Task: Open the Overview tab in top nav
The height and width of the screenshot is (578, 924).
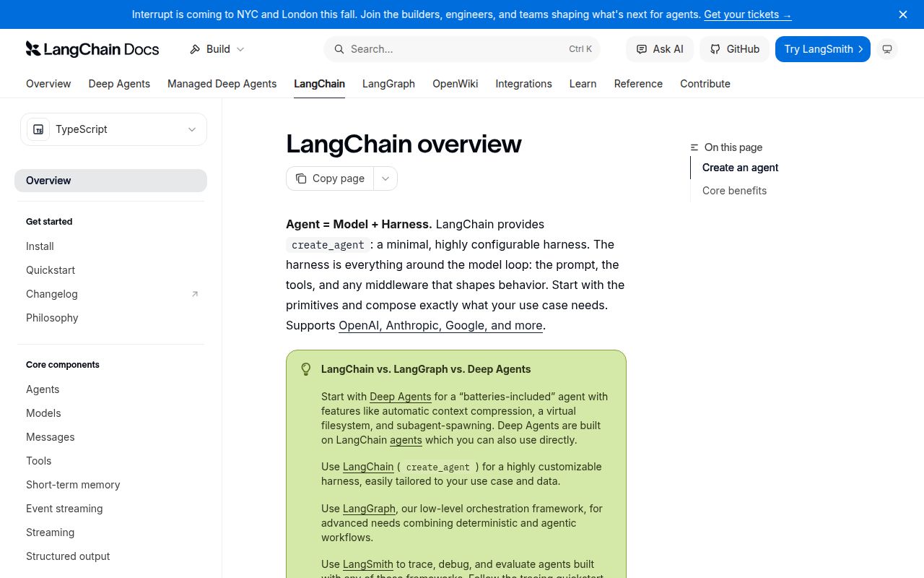Action: pyautogui.click(x=48, y=84)
